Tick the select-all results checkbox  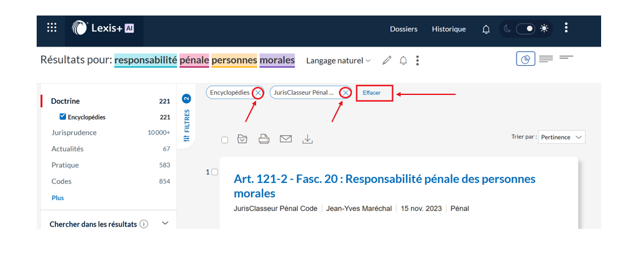(225, 140)
